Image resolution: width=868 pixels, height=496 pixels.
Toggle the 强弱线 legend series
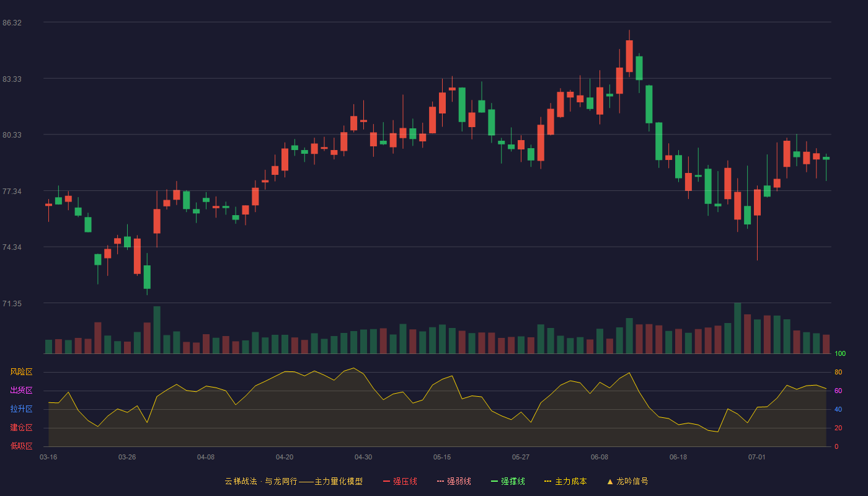tap(454, 481)
